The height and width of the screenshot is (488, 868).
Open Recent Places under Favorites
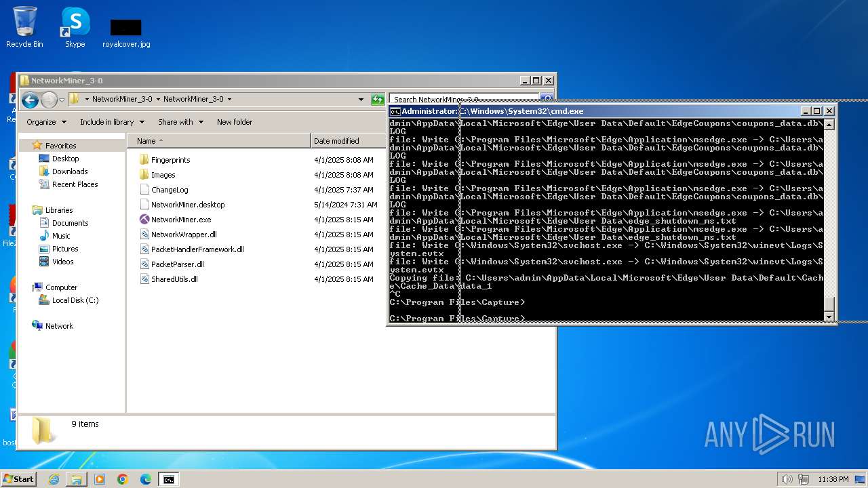pos(75,184)
